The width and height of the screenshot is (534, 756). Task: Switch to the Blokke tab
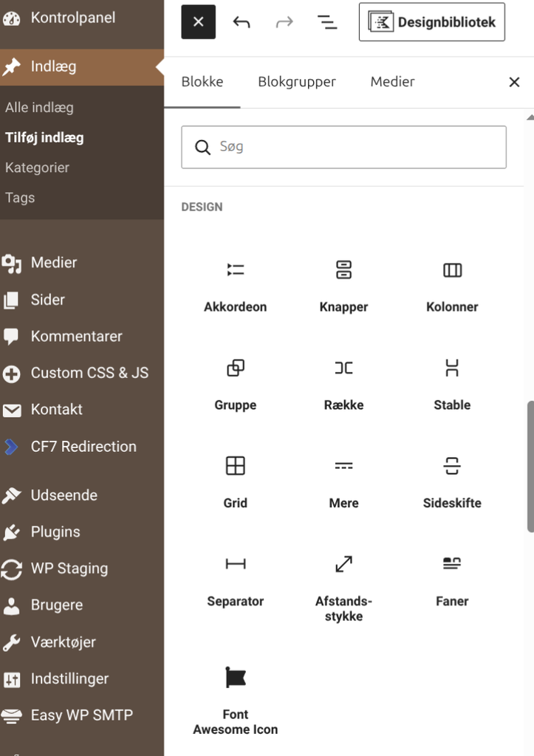coord(202,82)
